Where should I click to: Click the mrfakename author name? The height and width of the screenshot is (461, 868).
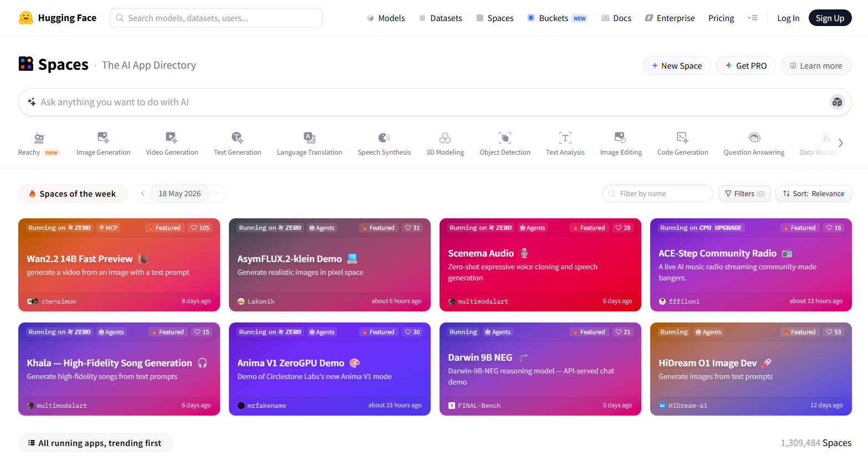267,406
